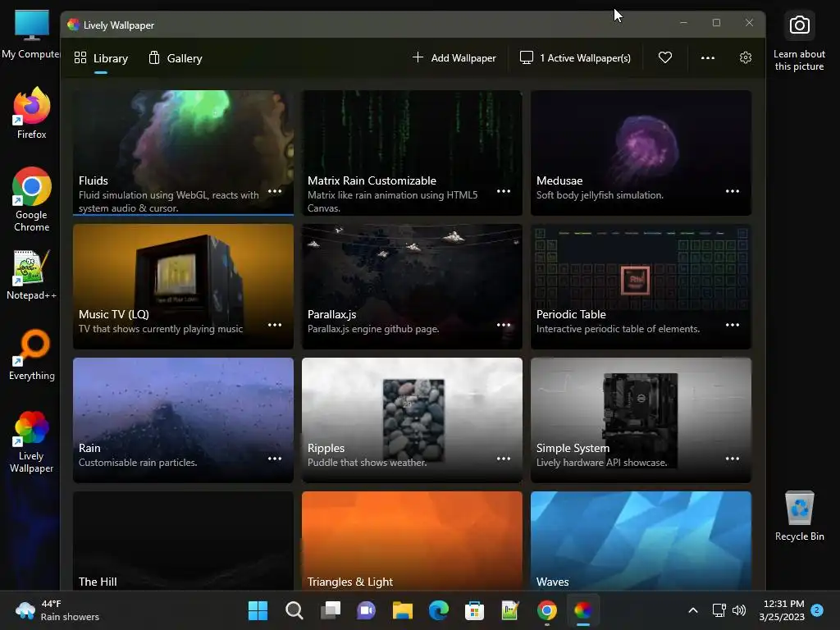Open notification badge showing 2
This screenshot has height=630, width=840.
[x=817, y=609]
